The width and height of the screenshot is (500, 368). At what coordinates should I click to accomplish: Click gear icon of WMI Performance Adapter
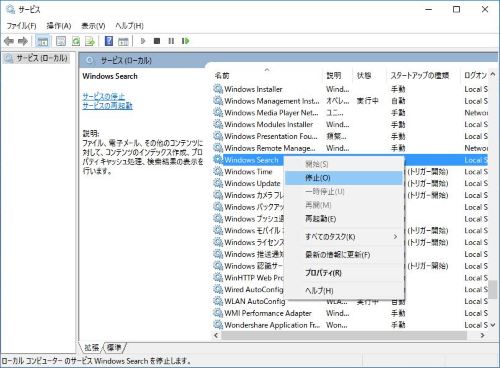point(218,313)
